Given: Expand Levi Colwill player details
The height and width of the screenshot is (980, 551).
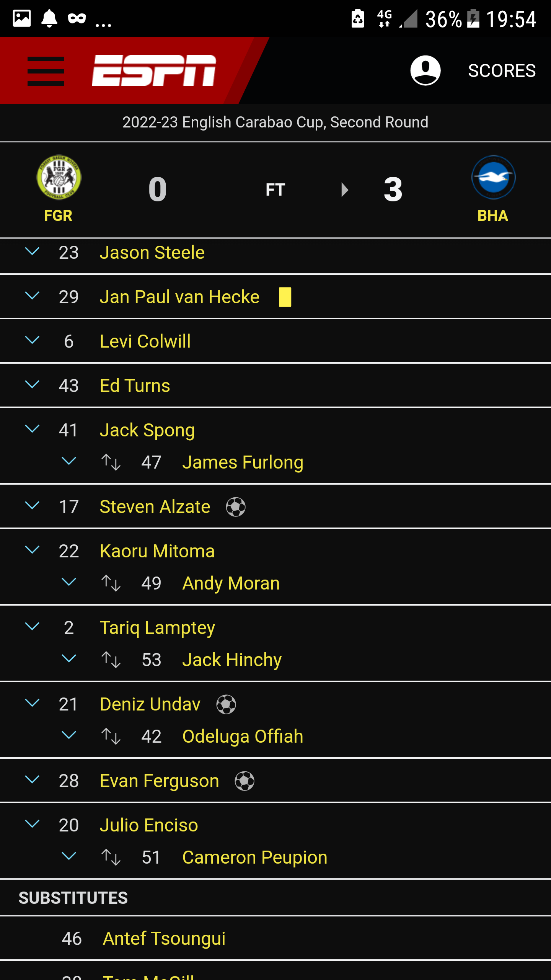Looking at the screenshot, I should pos(32,340).
